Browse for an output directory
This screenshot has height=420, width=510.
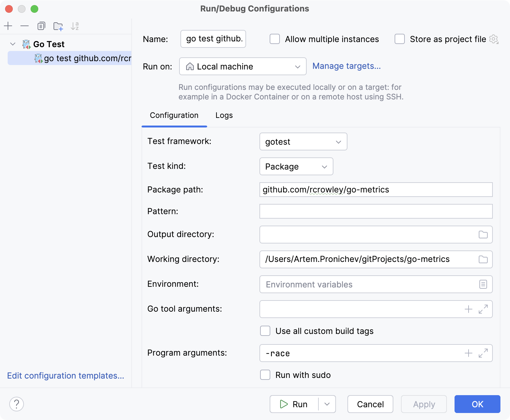click(483, 234)
